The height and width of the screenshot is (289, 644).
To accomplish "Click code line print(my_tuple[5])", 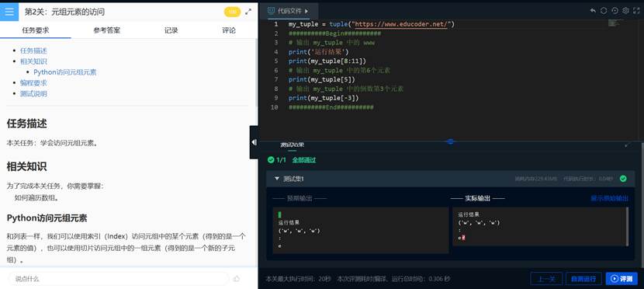I will pyautogui.click(x=321, y=79).
